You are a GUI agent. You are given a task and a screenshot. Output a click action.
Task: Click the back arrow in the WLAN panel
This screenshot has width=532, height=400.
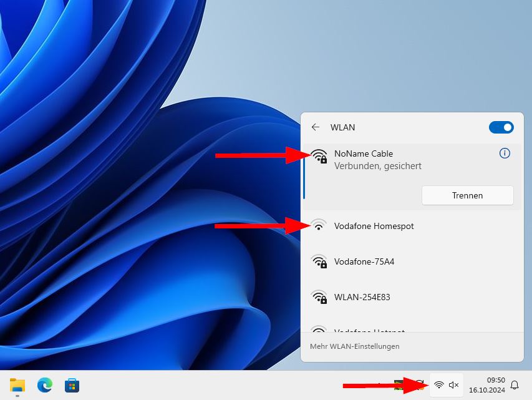[x=316, y=127]
